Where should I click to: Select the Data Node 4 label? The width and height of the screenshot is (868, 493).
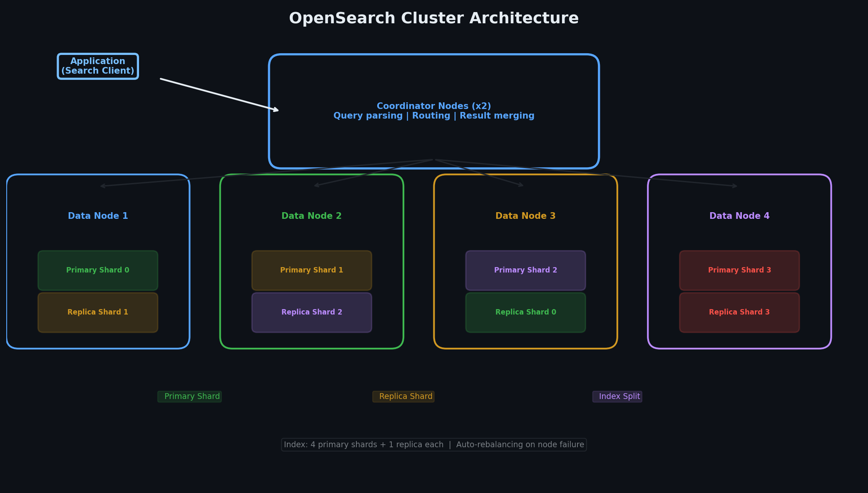click(739, 216)
